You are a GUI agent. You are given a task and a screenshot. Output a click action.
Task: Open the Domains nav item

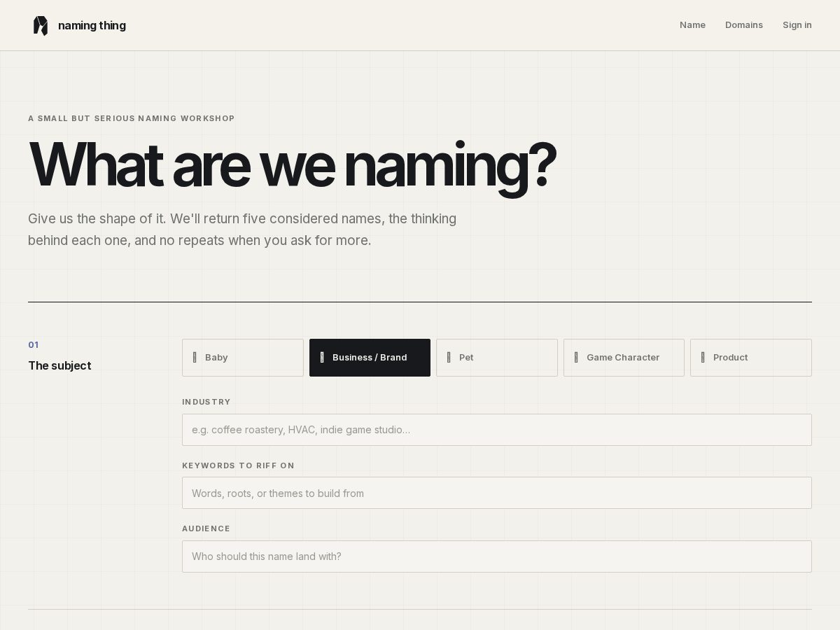point(744,25)
